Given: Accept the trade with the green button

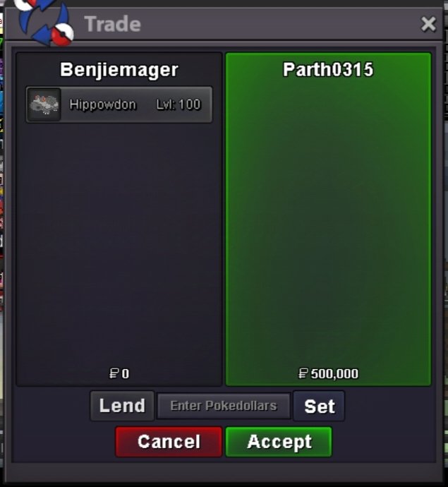Looking at the screenshot, I should [279, 441].
